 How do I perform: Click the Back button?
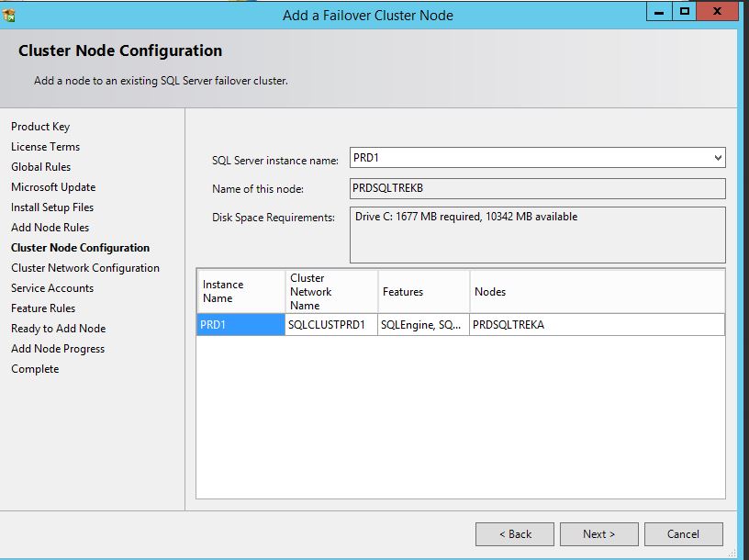point(515,534)
